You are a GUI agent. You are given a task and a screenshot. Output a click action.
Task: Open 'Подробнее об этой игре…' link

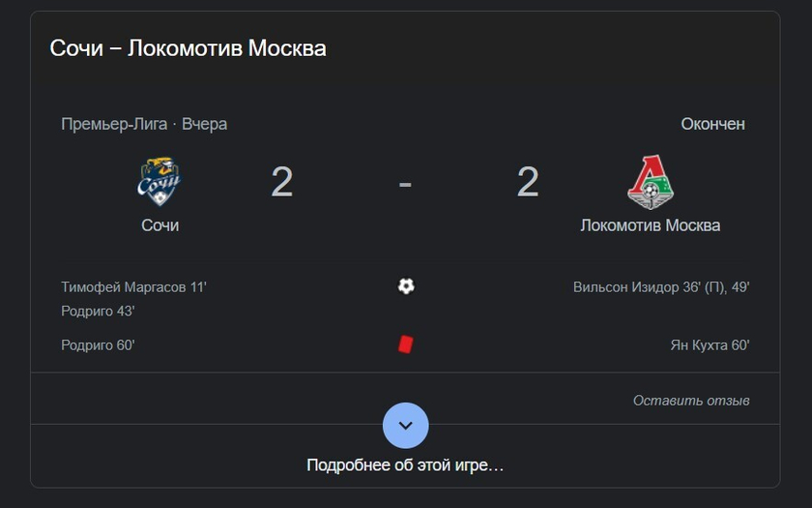tap(405, 465)
